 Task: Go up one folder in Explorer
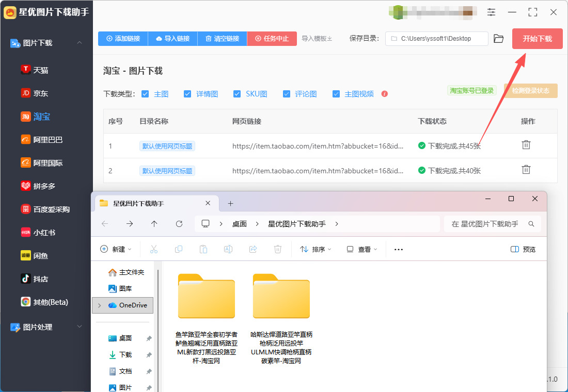154,224
